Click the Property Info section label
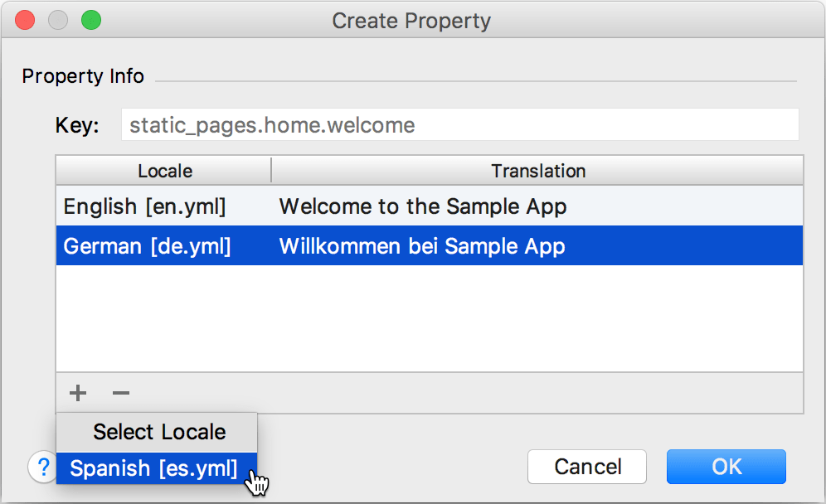The width and height of the screenshot is (826, 504). (82, 75)
